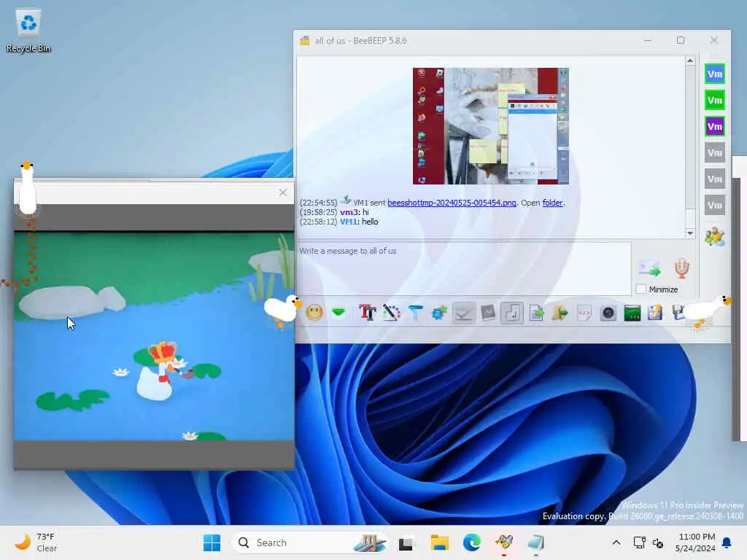Show hidden system tray icons chevron
Screen dimensions: 747x560
(x=616, y=542)
